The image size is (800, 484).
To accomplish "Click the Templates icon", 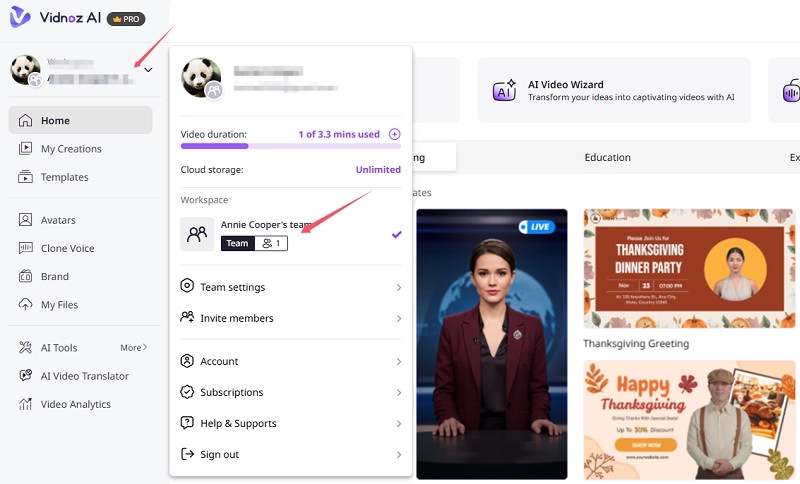I will click(x=25, y=176).
